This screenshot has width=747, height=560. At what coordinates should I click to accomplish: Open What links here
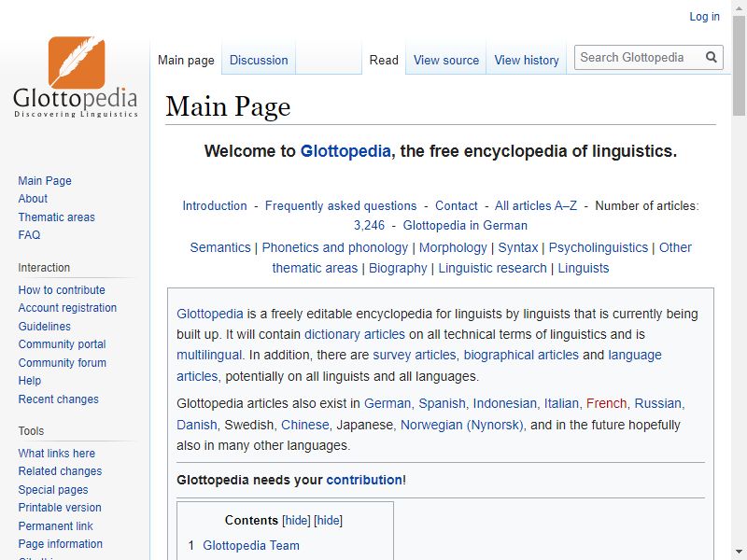click(57, 454)
